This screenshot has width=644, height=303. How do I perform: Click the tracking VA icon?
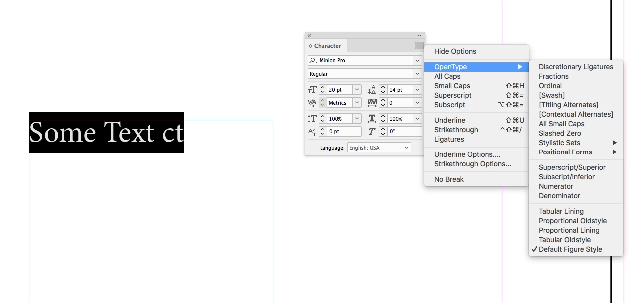pyautogui.click(x=372, y=103)
